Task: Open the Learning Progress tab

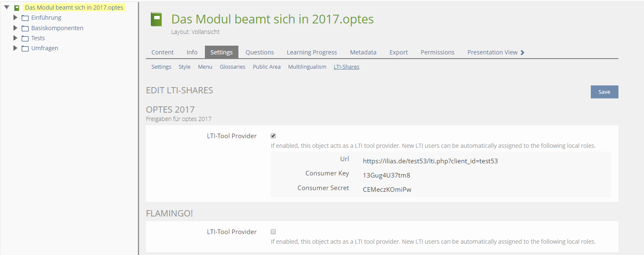Action: pos(312,52)
